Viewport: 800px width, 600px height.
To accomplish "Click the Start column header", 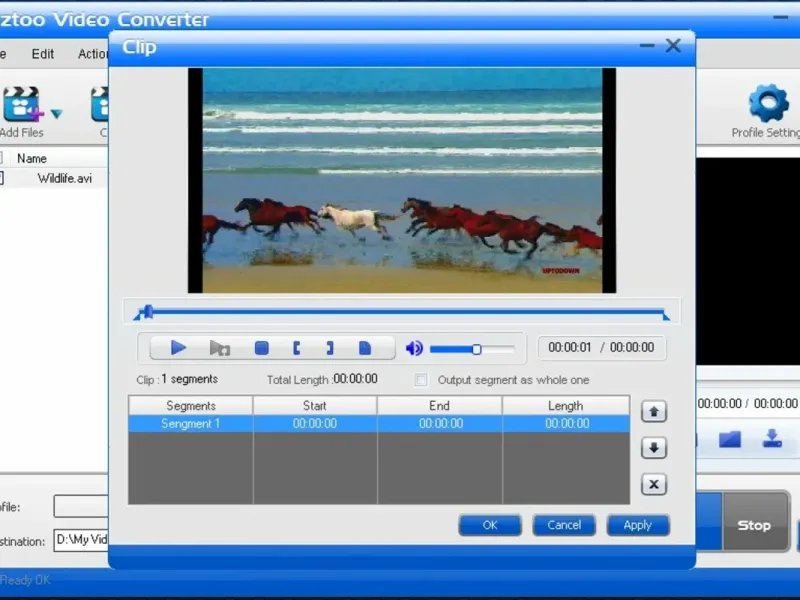I will coord(315,406).
